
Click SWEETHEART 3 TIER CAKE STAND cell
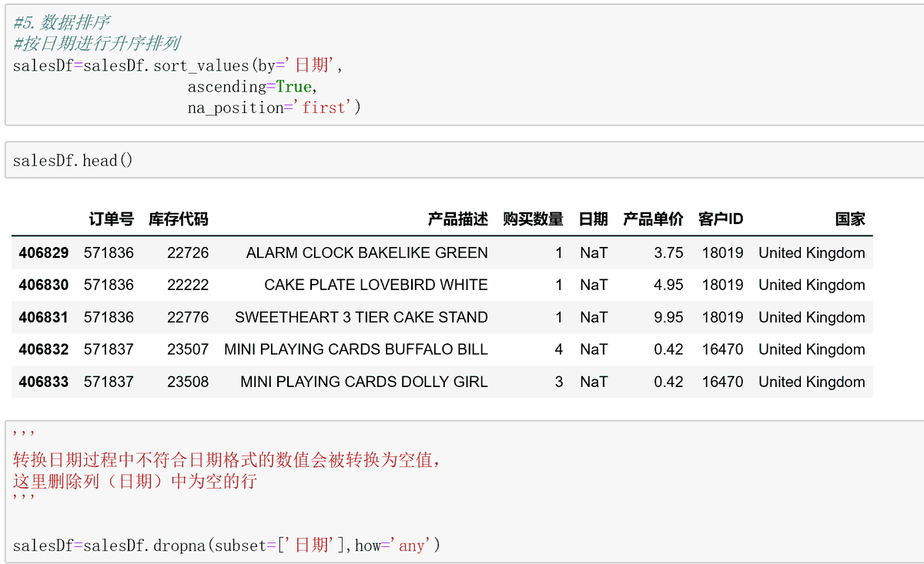(x=361, y=317)
